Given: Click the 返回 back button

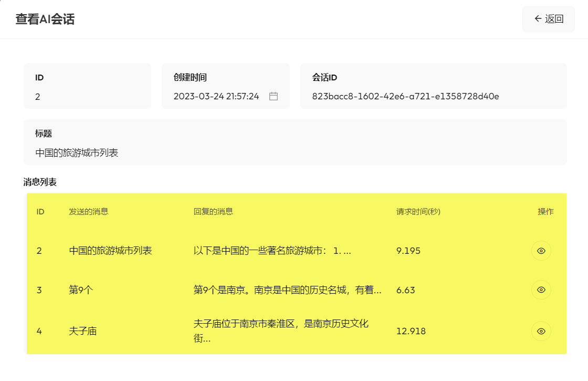Looking at the screenshot, I should pos(549,19).
